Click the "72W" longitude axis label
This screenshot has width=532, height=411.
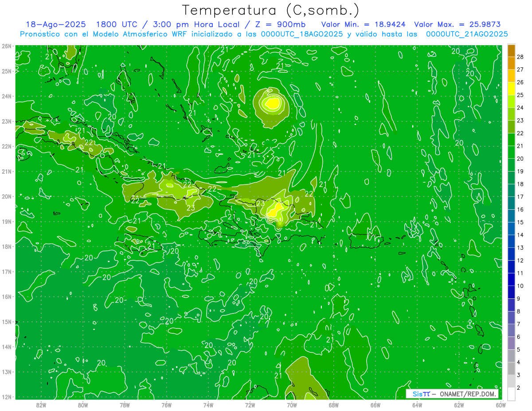point(250,405)
